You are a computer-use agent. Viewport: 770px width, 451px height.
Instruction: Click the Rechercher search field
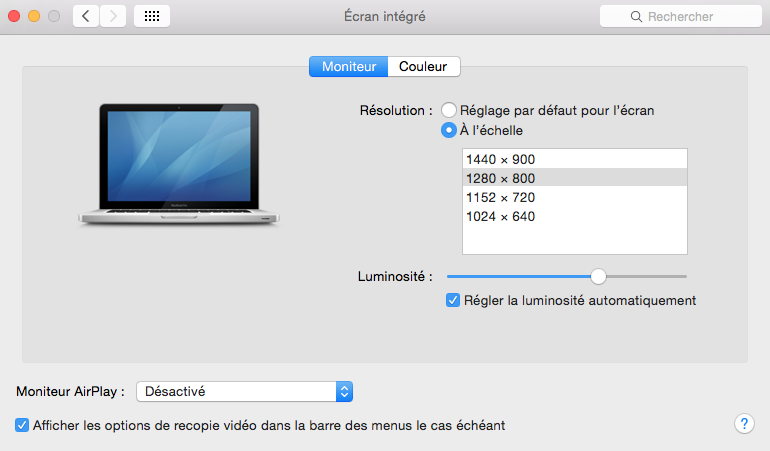[681, 16]
